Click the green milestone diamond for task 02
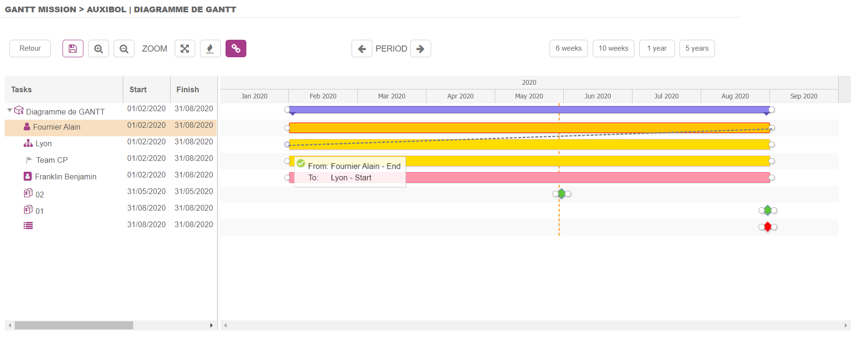Image resolution: width=868 pixels, height=345 pixels. click(x=561, y=194)
